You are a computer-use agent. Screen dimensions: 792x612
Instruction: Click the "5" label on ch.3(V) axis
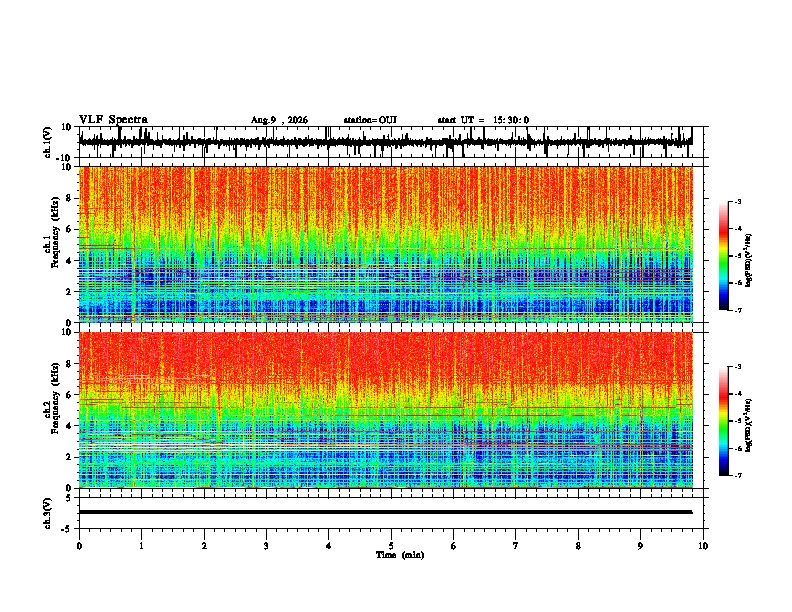[69, 497]
